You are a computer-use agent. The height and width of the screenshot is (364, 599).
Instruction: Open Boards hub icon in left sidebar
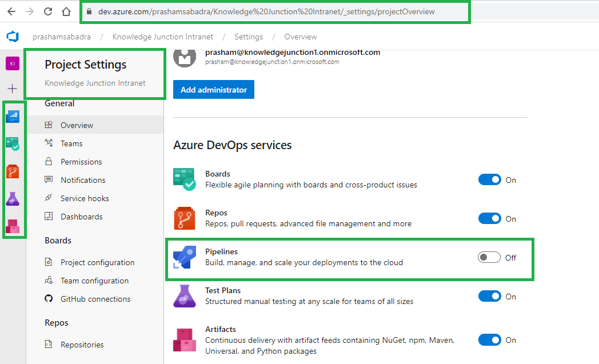click(13, 144)
